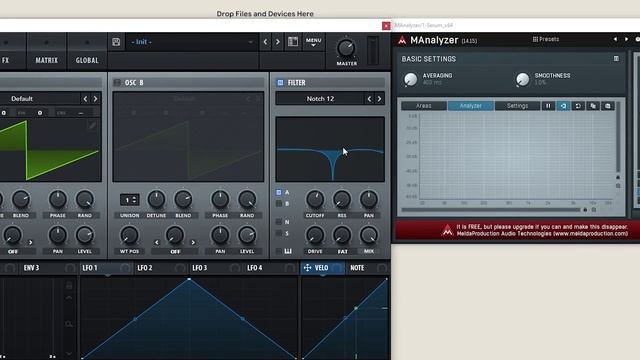Go to the next Serum preset

(278, 42)
